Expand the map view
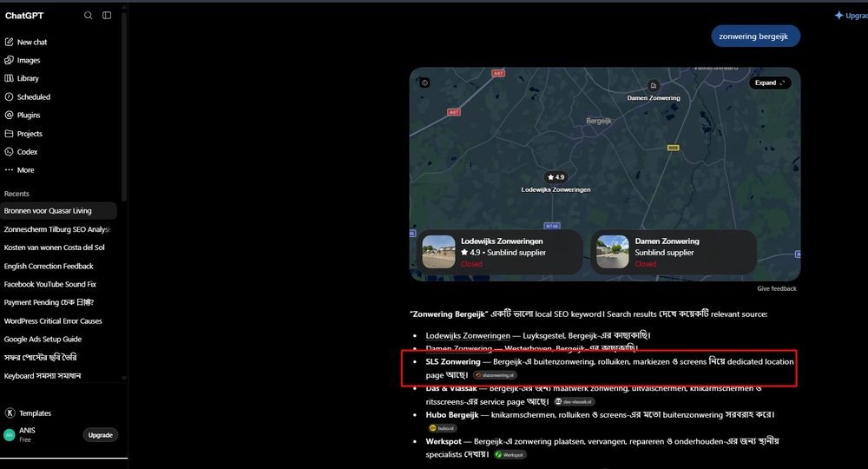868x469 pixels. point(770,83)
